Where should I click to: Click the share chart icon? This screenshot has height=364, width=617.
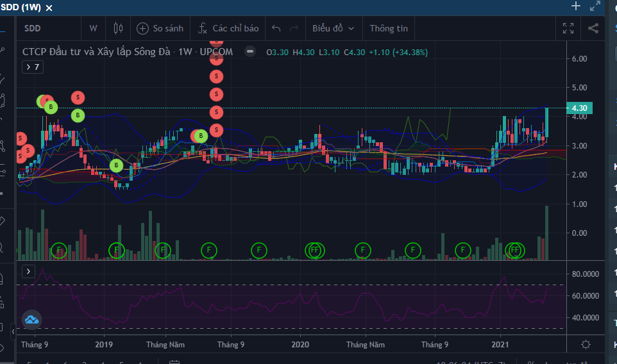(593, 28)
